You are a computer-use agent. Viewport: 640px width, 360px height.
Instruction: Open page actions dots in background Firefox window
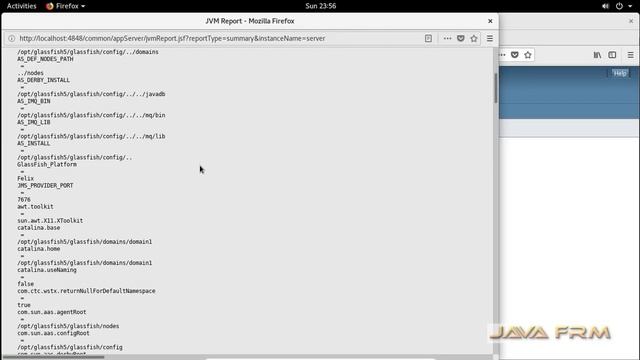502,55
